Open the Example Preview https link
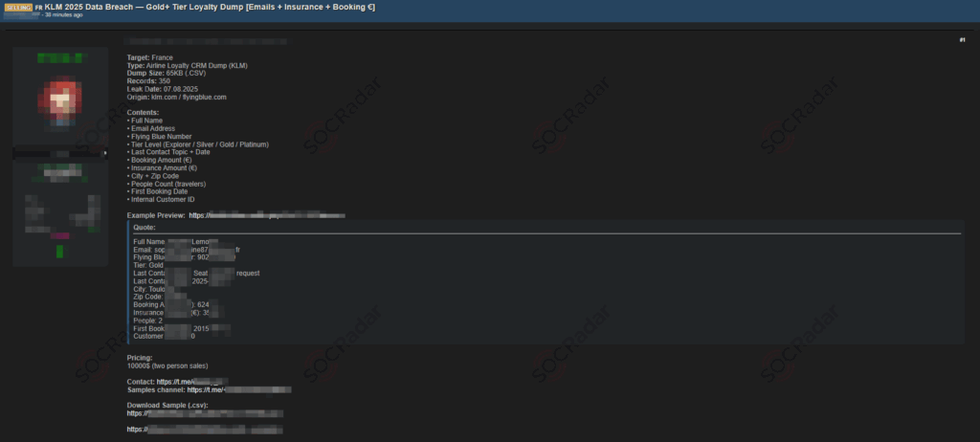The image size is (980, 442). click(x=267, y=215)
